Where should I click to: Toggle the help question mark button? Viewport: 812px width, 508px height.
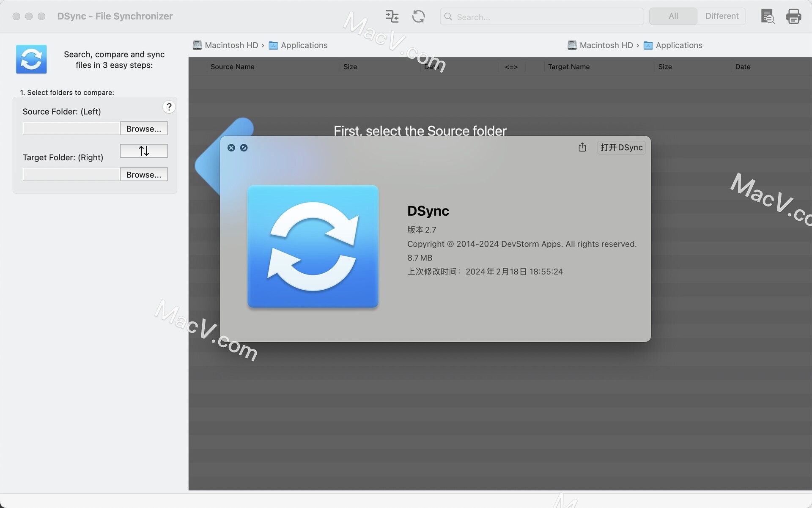pyautogui.click(x=169, y=107)
